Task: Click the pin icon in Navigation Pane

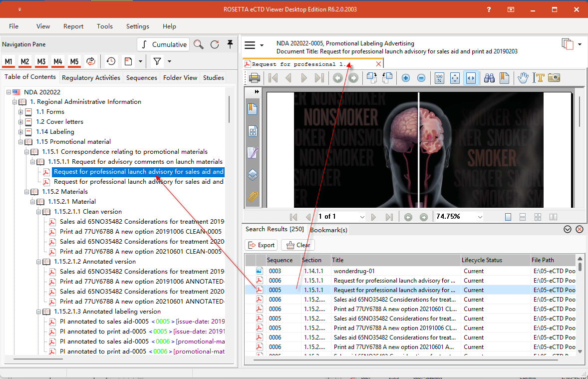Action: pos(230,44)
